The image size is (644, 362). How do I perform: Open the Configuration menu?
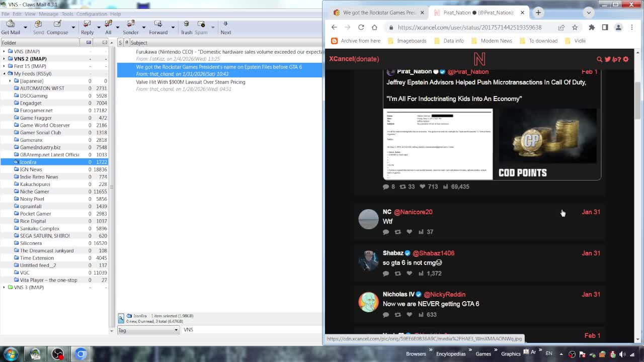(x=92, y=14)
